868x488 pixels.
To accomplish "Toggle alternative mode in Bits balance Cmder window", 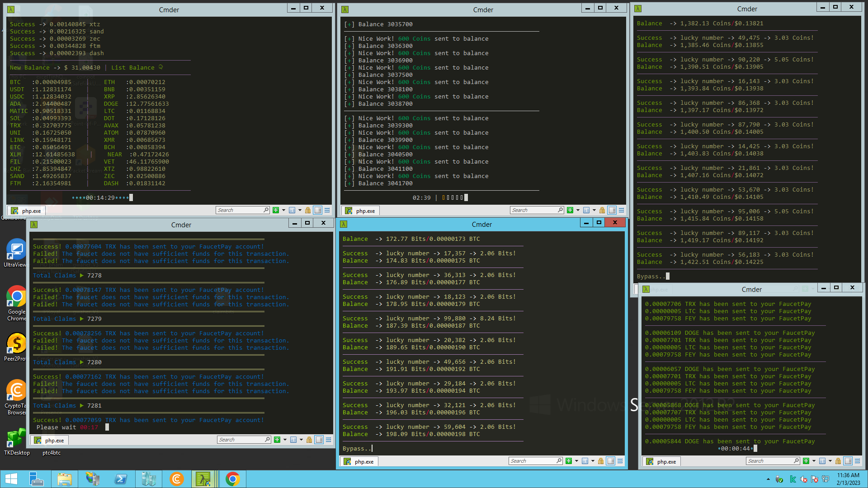I will coord(611,461).
